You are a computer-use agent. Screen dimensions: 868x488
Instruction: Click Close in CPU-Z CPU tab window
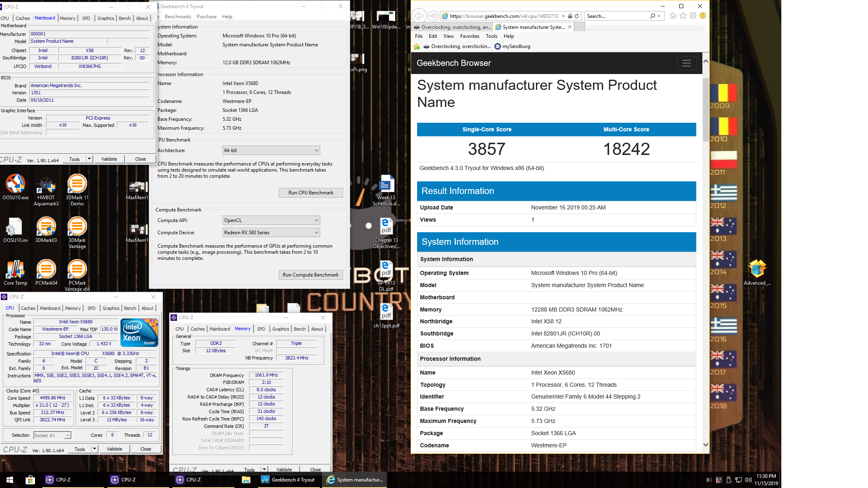click(146, 449)
